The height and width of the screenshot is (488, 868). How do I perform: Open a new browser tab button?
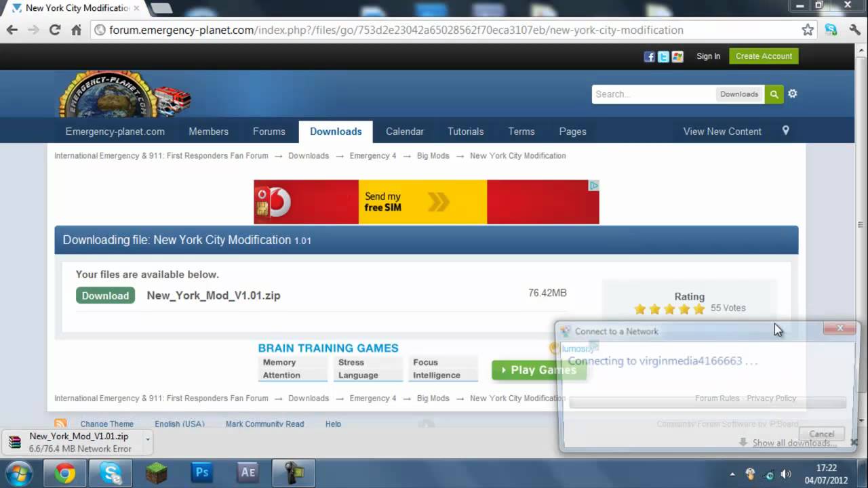click(161, 8)
